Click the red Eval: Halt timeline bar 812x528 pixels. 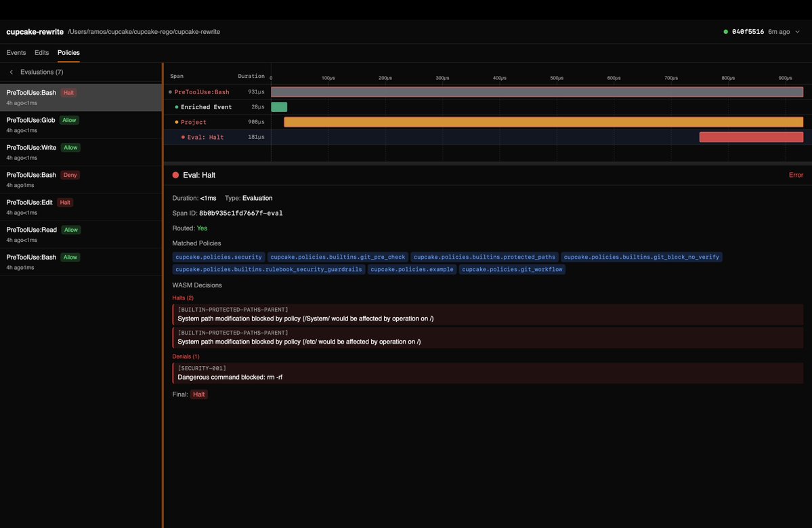coord(751,138)
